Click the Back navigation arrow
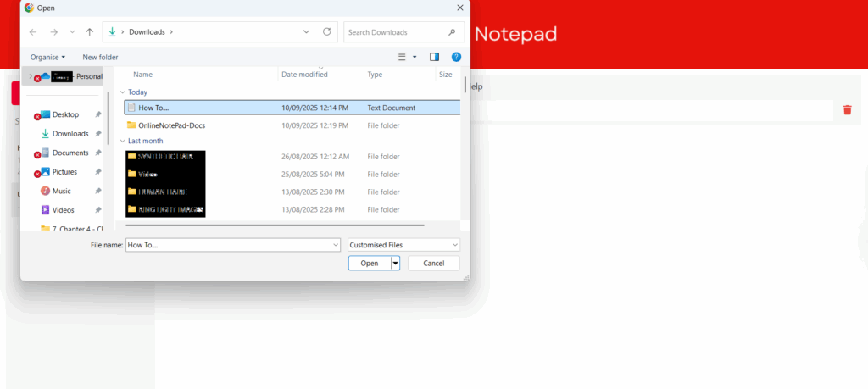Image resolution: width=868 pixels, height=389 pixels. click(x=33, y=32)
